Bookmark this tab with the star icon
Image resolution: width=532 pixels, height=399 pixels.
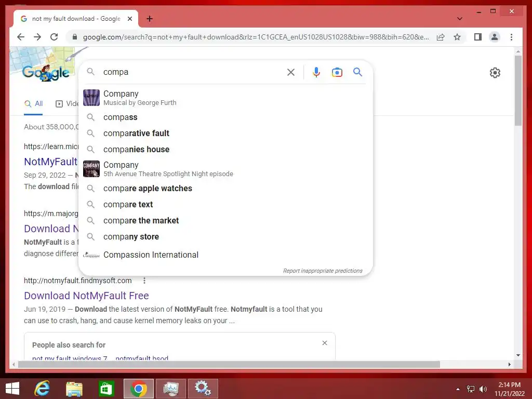click(x=457, y=37)
